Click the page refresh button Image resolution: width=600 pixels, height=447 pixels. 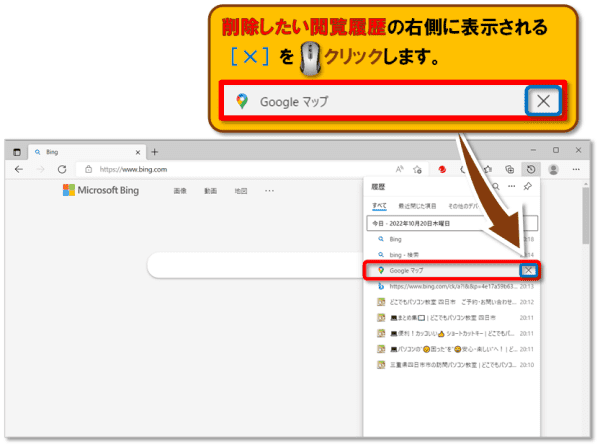(62, 169)
